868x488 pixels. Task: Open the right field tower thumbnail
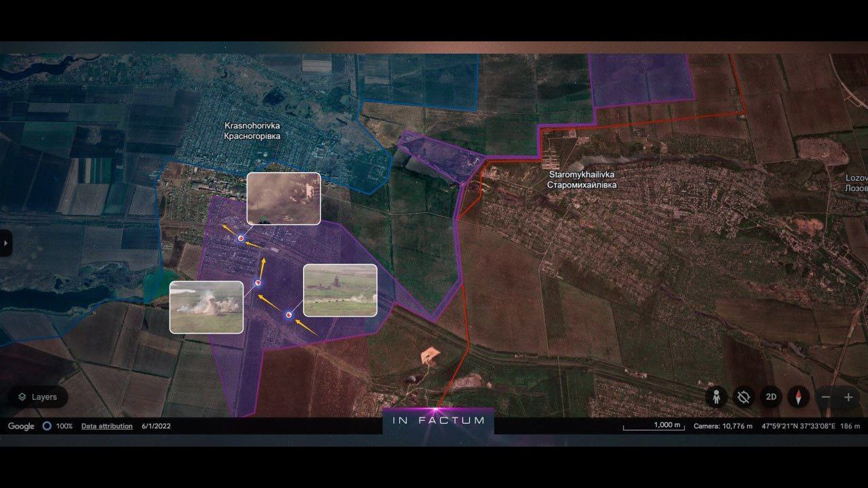(340, 290)
